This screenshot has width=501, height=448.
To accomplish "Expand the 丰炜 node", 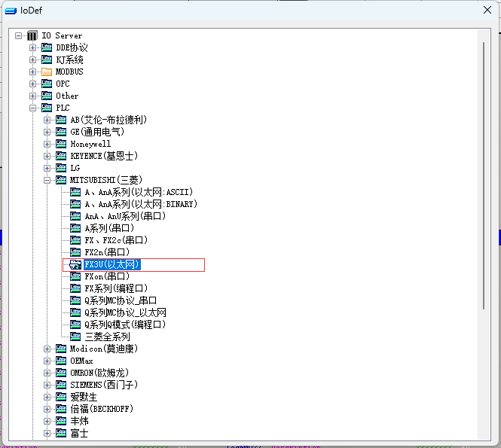I will click(x=47, y=421).
